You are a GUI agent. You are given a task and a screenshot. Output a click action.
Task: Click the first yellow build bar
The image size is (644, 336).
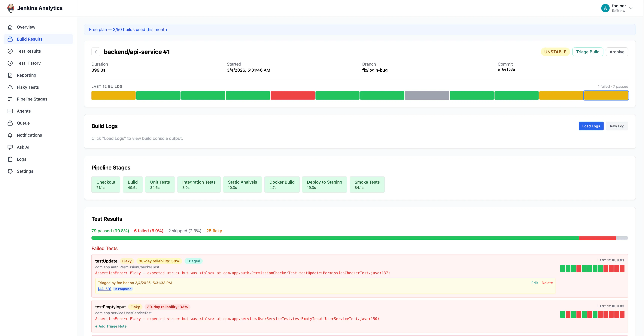[x=114, y=95]
